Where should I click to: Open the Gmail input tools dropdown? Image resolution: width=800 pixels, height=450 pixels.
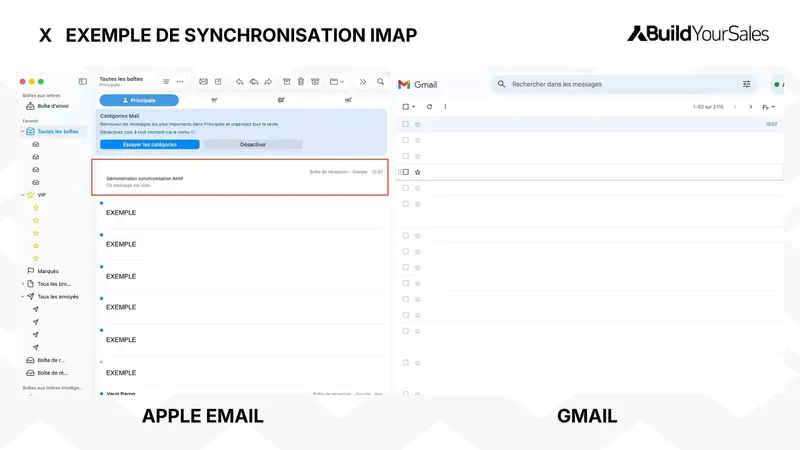(768, 107)
